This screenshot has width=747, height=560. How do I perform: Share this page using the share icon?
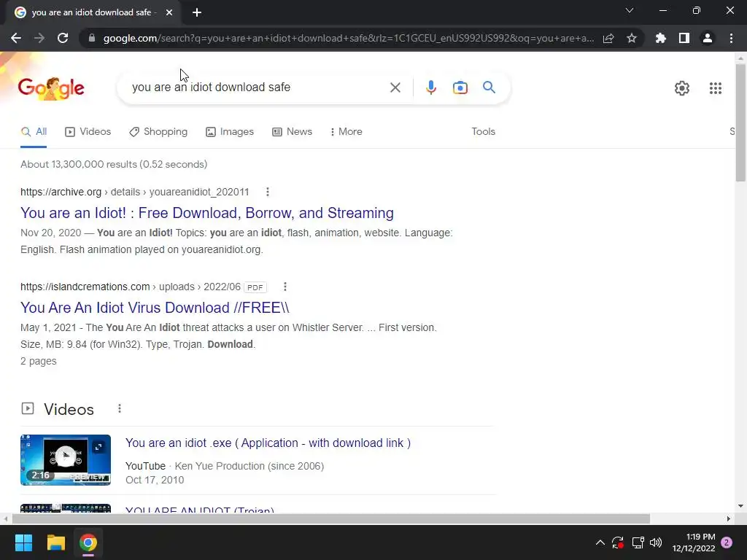pos(608,38)
